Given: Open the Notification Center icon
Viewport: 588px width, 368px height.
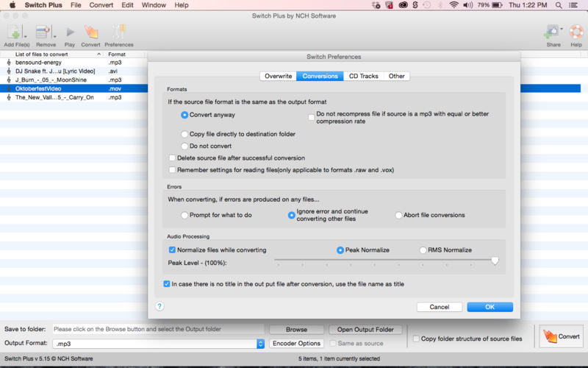Looking at the screenshot, I should [x=573, y=5].
